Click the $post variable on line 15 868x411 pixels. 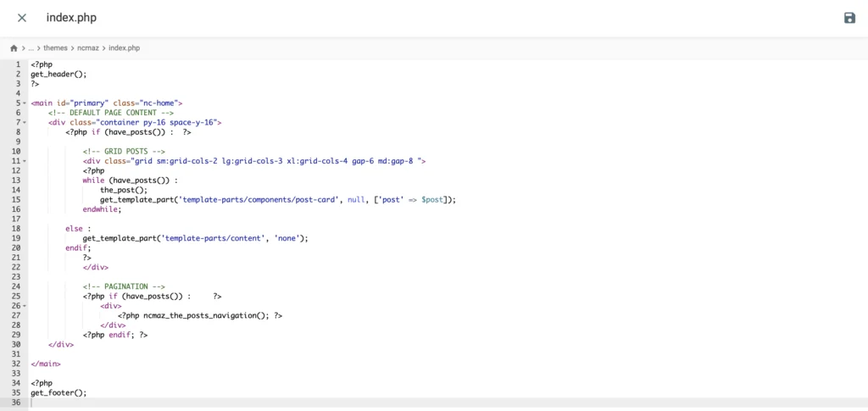[x=432, y=200]
